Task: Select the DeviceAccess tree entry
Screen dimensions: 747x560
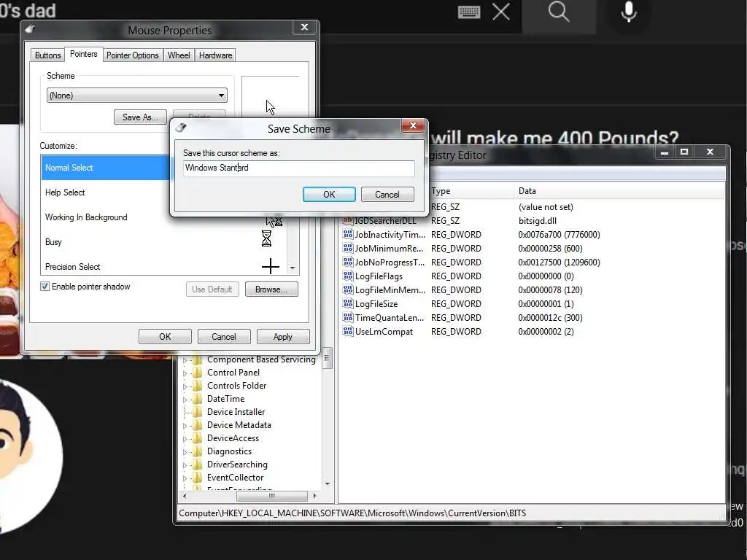Action: click(x=233, y=438)
